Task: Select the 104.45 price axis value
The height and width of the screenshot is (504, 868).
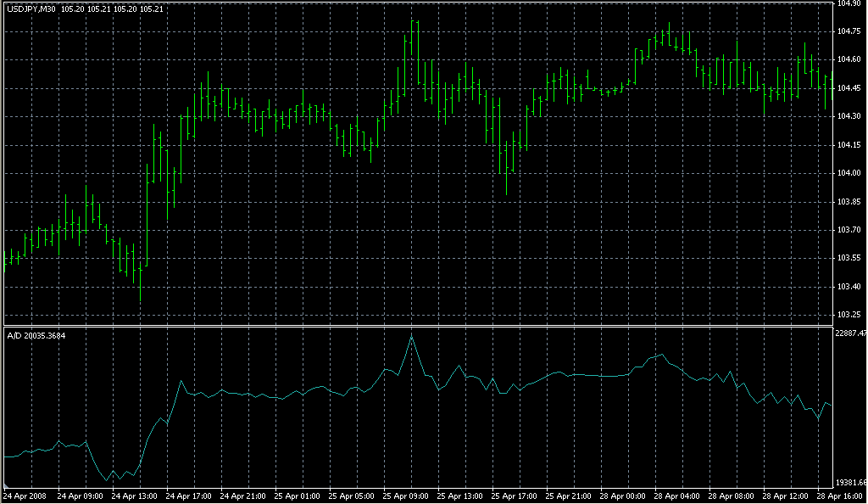Action: 849,88
